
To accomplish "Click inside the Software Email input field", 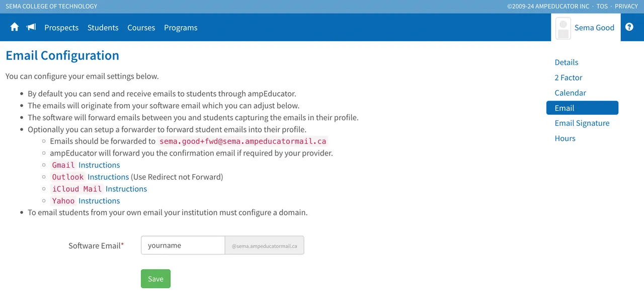I will [x=183, y=245].
